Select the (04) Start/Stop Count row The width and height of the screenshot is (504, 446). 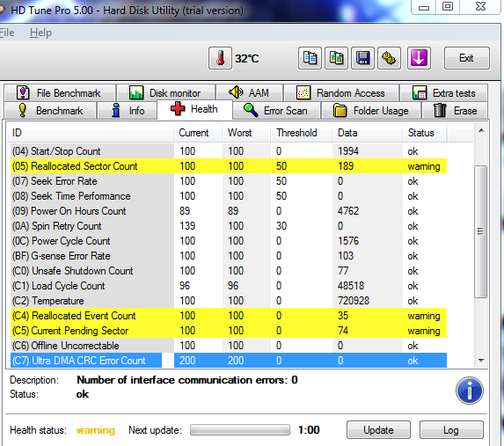(x=229, y=151)
